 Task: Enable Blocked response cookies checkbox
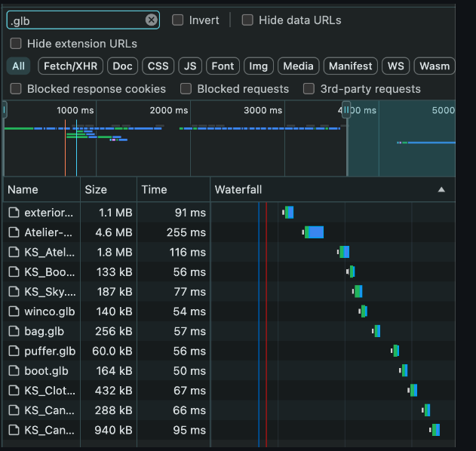click(17, 89)
